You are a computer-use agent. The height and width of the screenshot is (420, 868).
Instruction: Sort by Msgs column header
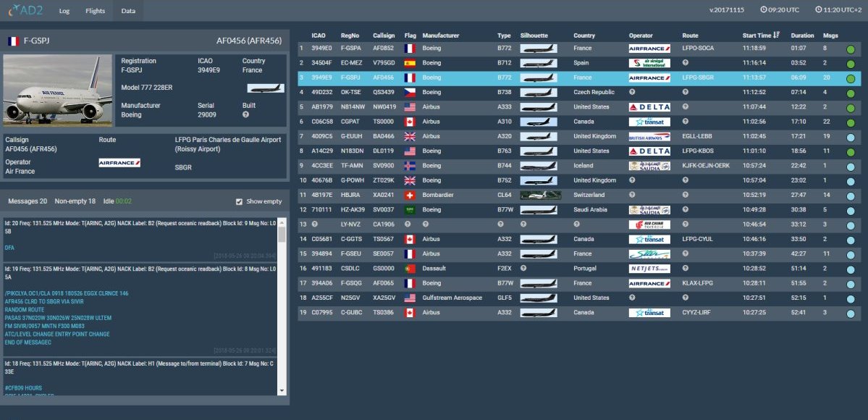point(830,35)
